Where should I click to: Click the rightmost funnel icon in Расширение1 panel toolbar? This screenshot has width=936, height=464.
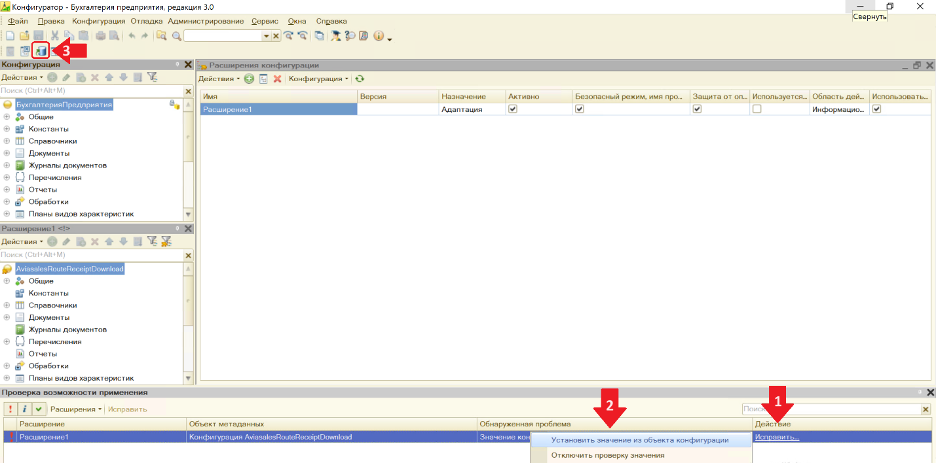(x=167, y=241)
